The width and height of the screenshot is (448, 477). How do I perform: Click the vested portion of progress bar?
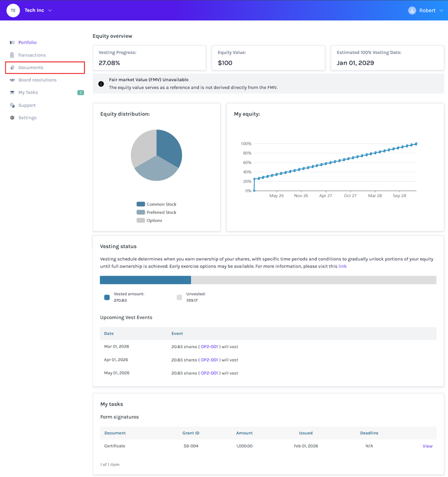coord(145,280)
